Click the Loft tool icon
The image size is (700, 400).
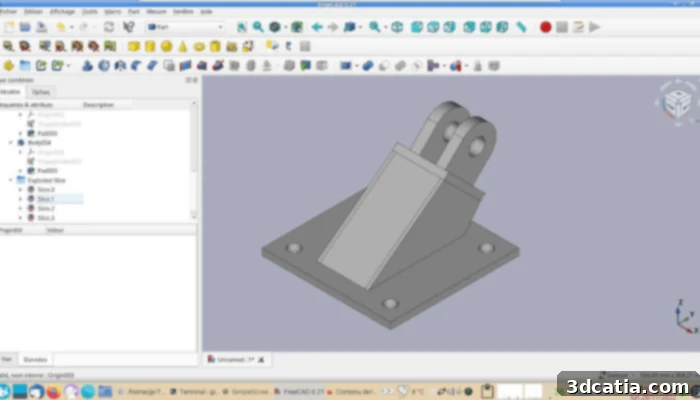point(202,66)
